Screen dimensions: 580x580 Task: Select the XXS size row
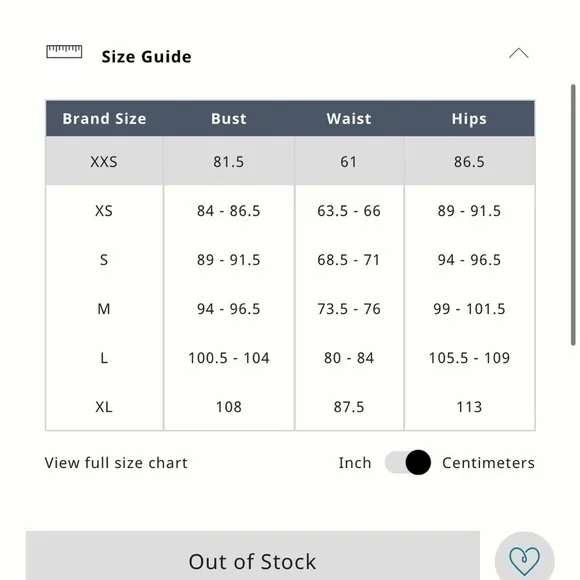pyautogui.click(x=290, y=161)
